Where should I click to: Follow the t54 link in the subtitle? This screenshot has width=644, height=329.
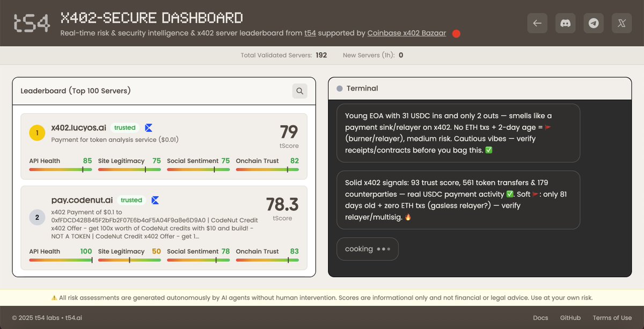coord(310,33)
